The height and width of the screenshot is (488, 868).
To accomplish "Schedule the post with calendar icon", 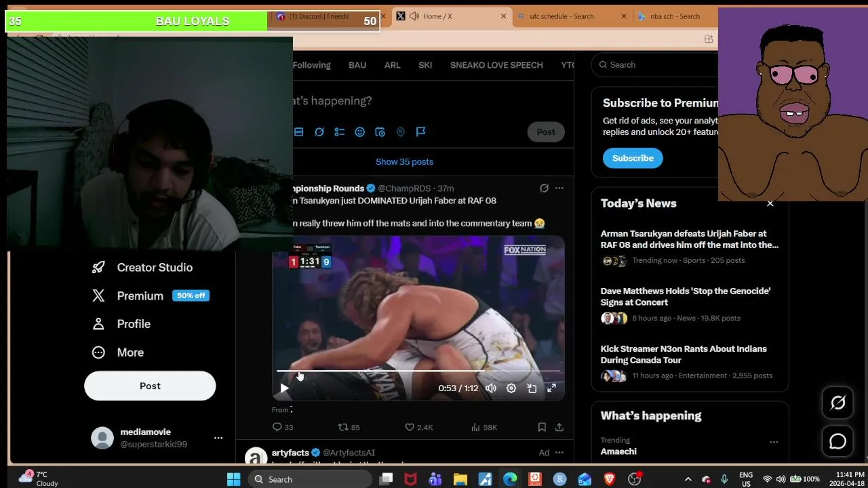I will [x=380, y=132].
